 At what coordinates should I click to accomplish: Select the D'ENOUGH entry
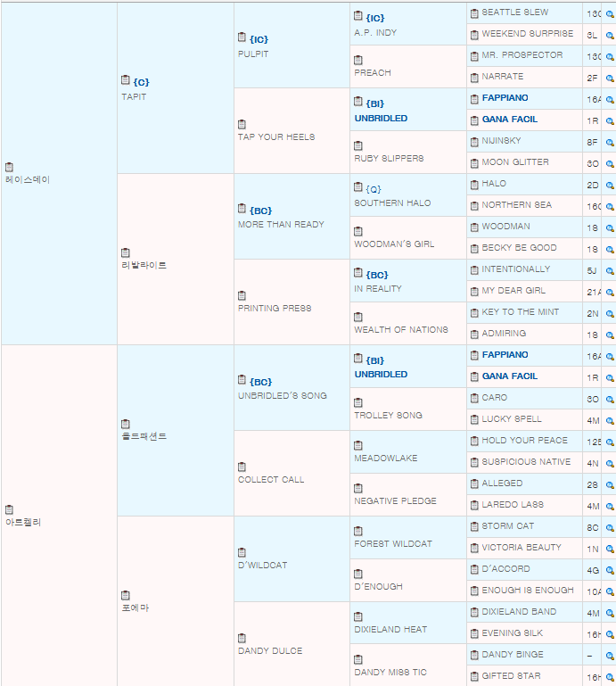[378, 587]
